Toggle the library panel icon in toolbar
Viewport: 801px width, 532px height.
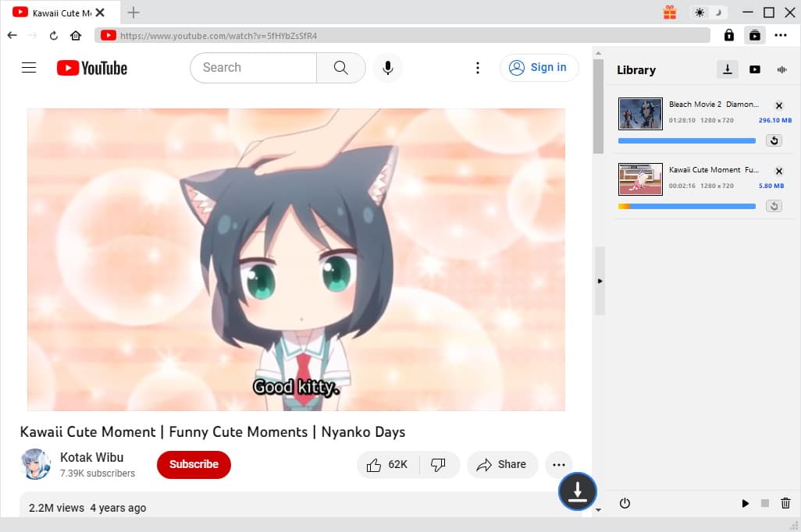pyautogui.click(x=754, y=35)
